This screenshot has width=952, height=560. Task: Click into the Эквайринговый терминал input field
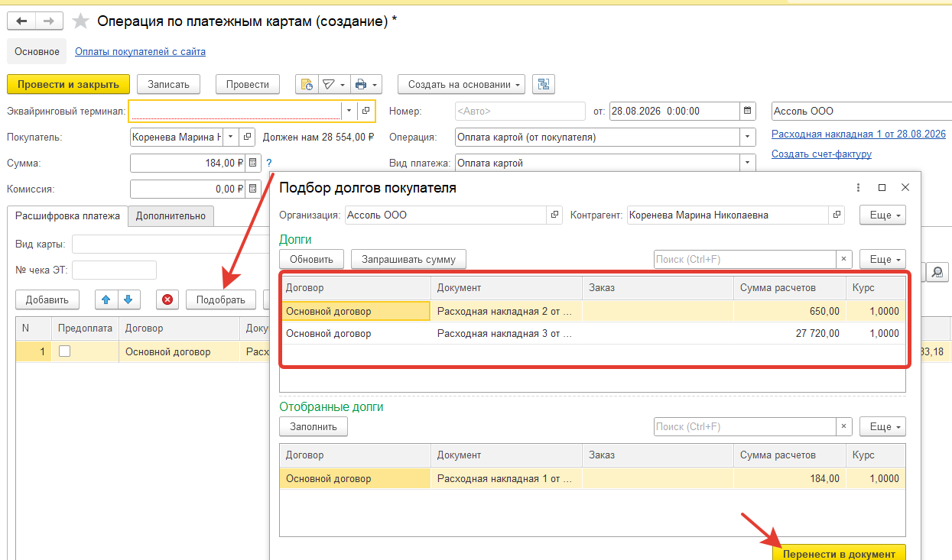click(235, 111)
